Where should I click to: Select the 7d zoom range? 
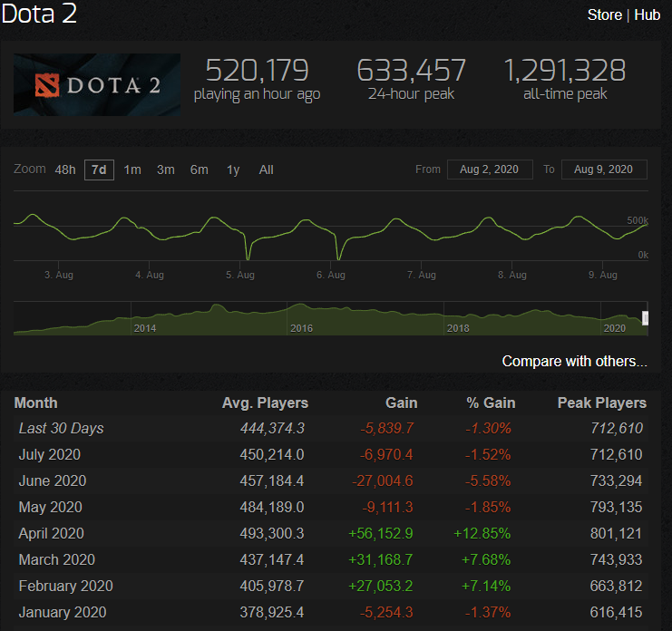coord(99,170)
